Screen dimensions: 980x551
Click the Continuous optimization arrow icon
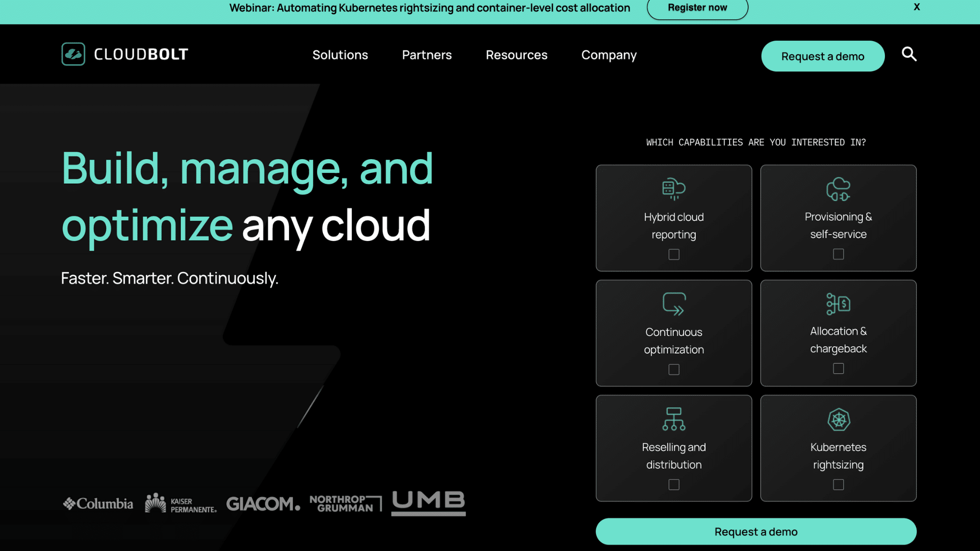coord(674,304)
